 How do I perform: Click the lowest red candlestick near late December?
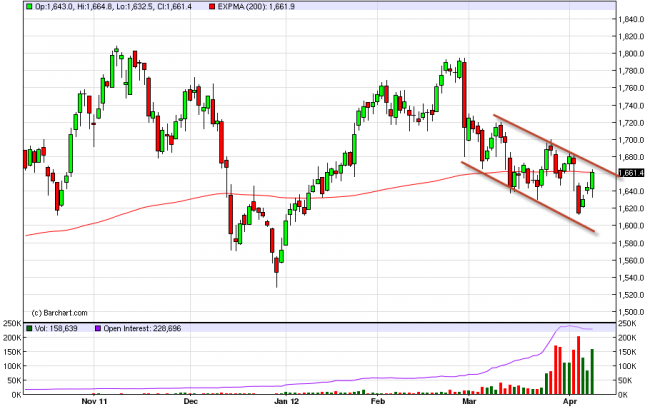coord(276,265)
